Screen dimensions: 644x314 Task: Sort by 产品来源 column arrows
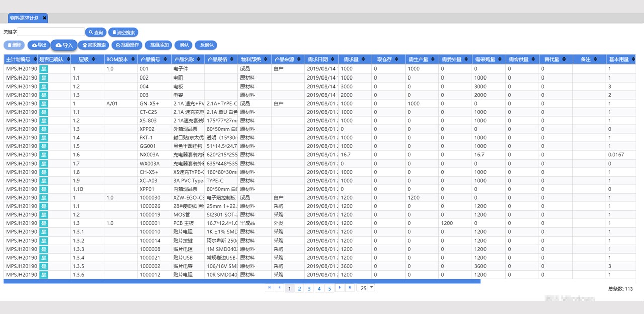point(299,59)
